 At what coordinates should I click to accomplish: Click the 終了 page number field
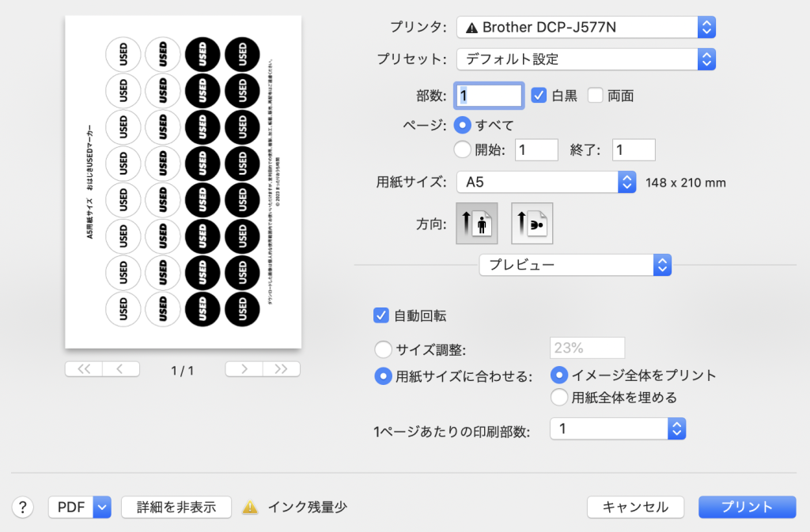point(634,149)
